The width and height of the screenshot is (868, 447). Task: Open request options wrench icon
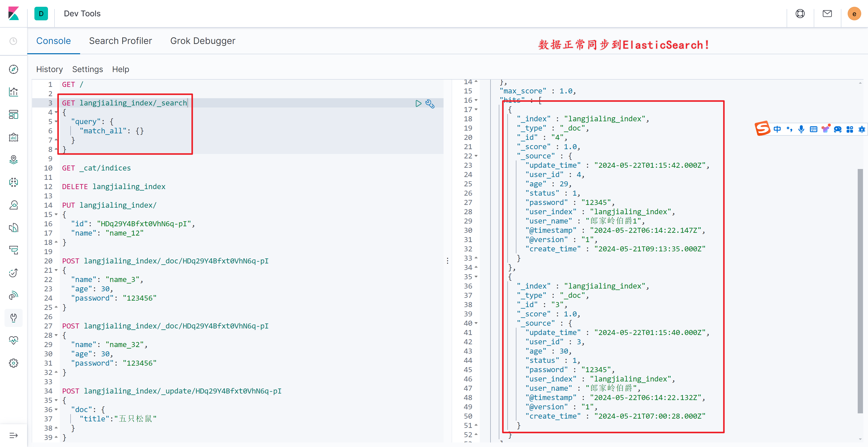[430, 104]
